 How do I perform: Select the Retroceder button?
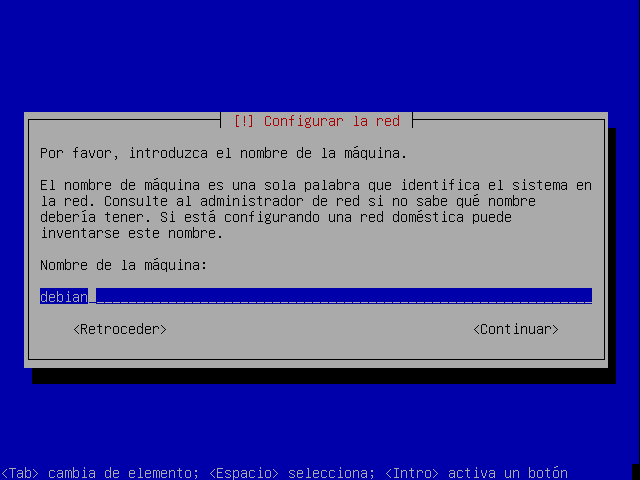tap(120, 329)
